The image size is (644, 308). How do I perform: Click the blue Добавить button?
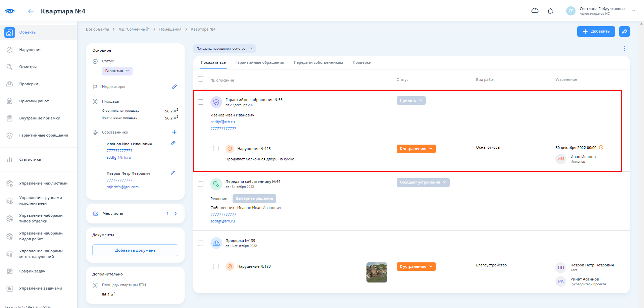(596, 32)
